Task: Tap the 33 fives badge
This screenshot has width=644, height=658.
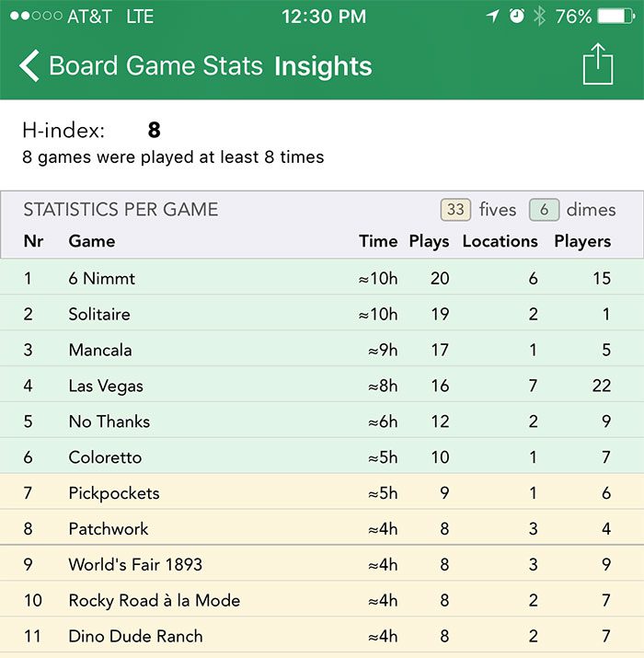Action: tap(455, 210)
